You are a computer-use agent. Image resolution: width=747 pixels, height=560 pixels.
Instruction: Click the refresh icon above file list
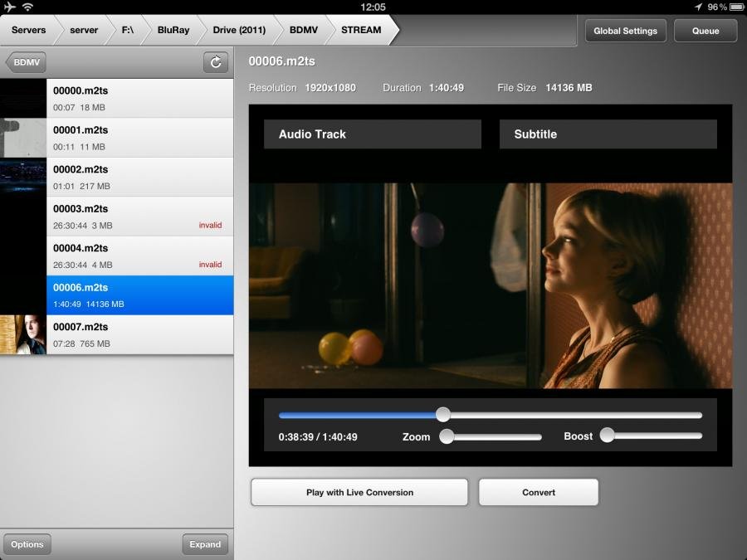point(216,62)
